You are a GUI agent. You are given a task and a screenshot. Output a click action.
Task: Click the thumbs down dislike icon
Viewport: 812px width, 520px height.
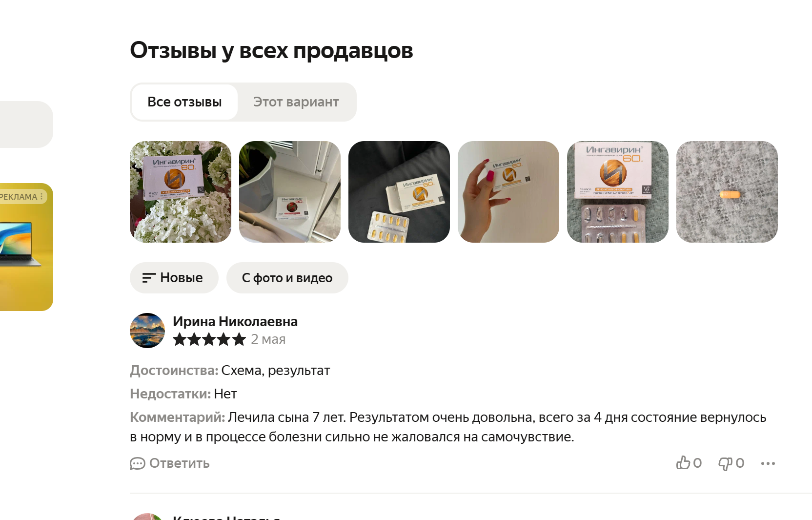(726, 463)
